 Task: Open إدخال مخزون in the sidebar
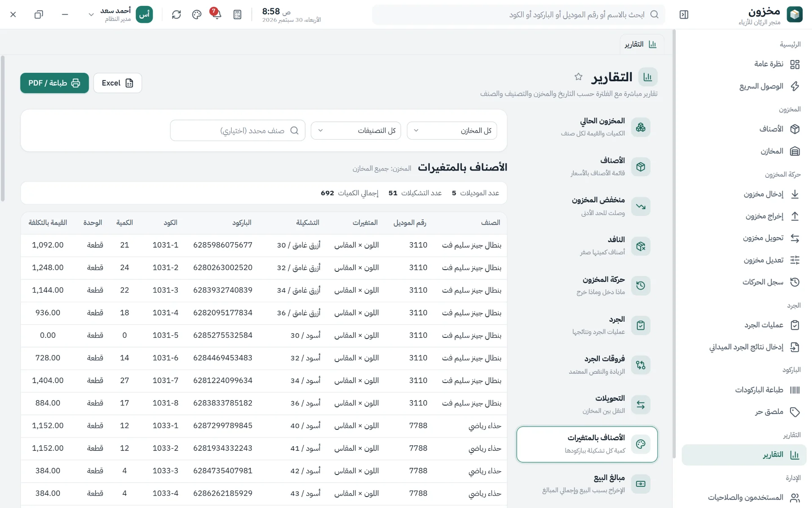pos(744,194)
